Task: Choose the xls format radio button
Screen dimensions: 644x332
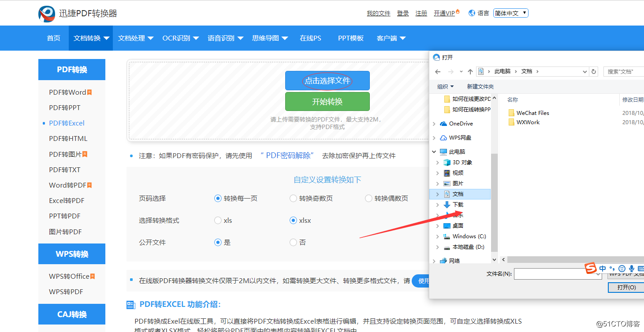Action: [218, 221]
